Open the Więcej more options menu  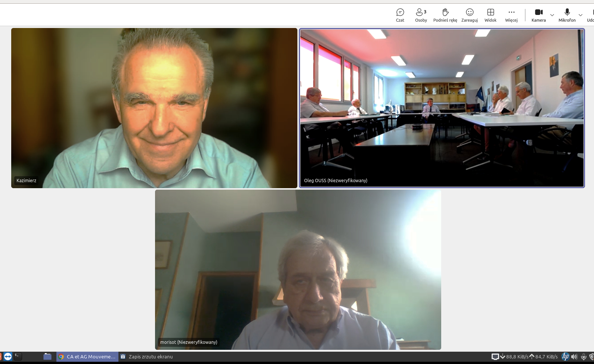pos(511,15)
